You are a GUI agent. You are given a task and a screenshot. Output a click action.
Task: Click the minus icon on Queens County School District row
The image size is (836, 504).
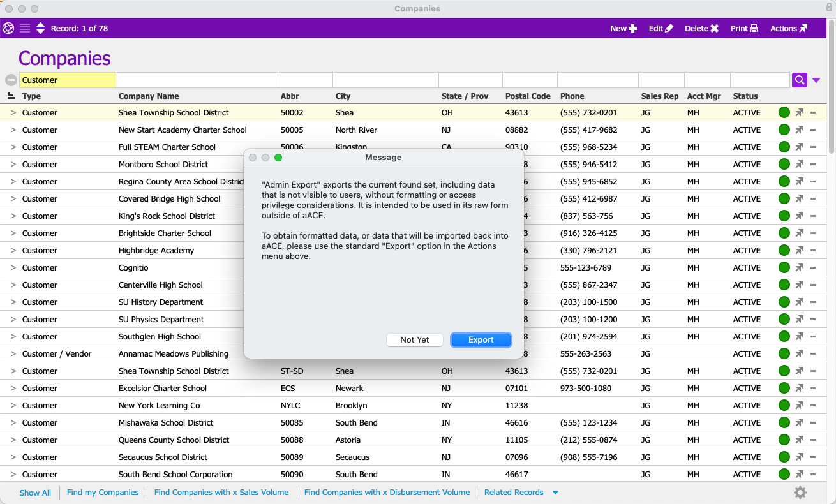click(x=813, y=440)
